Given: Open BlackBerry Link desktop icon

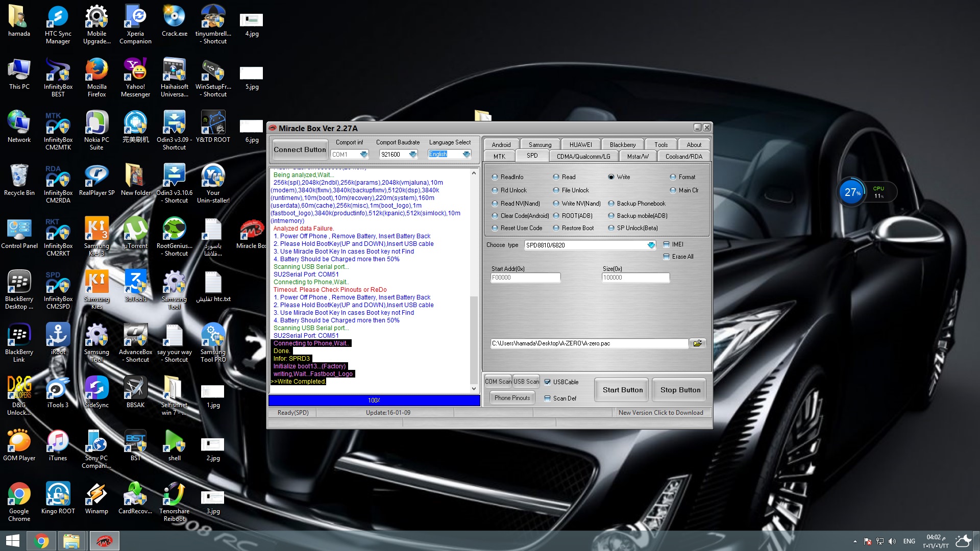Looking at the screenshot, I should (19, 343).
